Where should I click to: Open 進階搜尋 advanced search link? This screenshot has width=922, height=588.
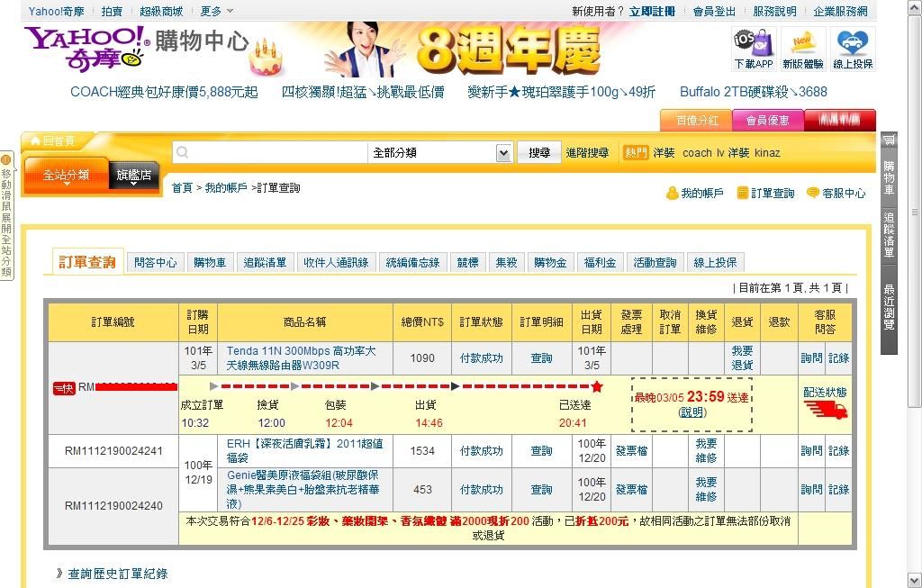pos(587,153)
